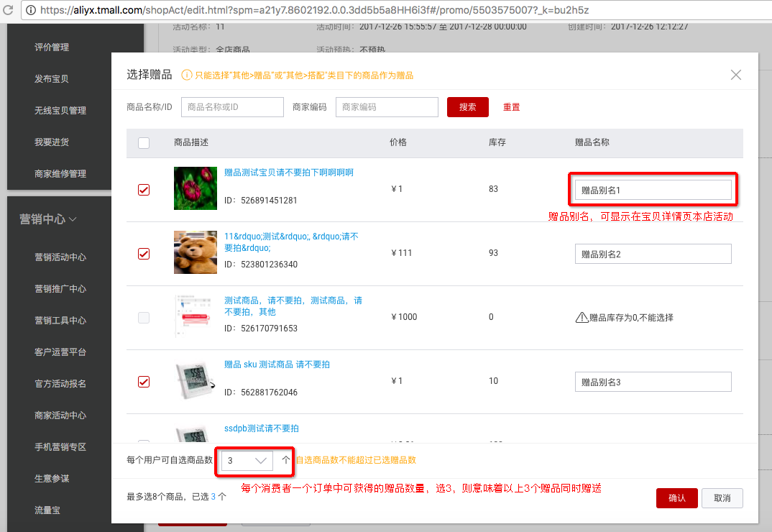The width and height of the screenshot is (772, 532).
Task: Click the 搜索 button
Action: point(468,107)
